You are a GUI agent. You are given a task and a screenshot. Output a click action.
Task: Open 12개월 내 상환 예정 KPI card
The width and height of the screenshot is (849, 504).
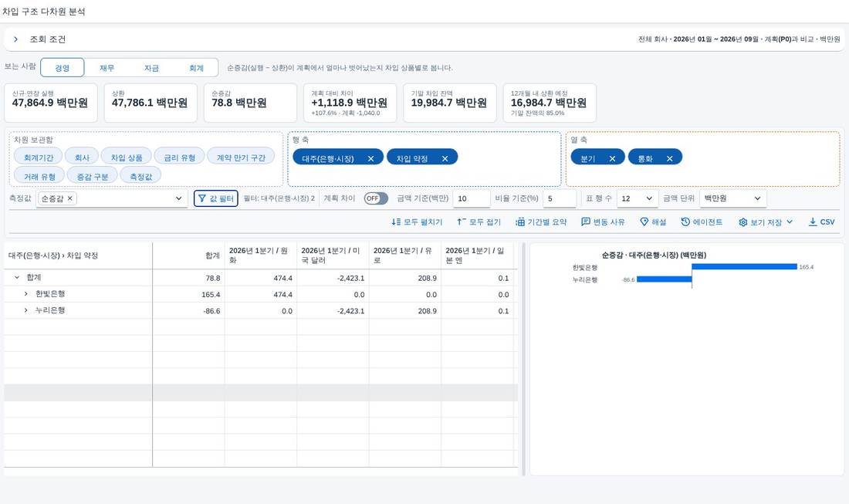550,103
